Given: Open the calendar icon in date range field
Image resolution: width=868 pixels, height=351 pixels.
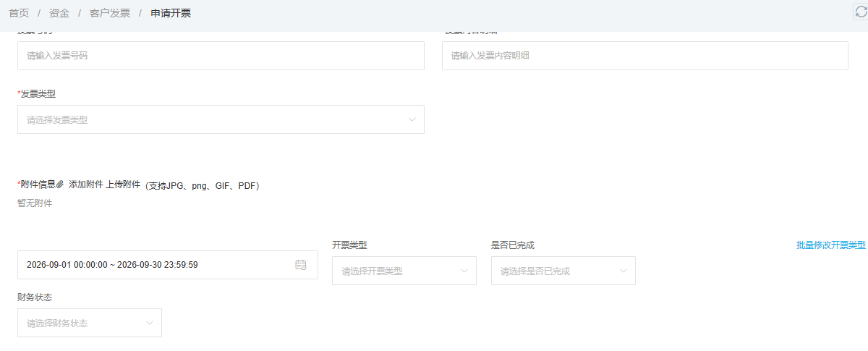Looking at the screenshot, I should (x=301, y=265).
